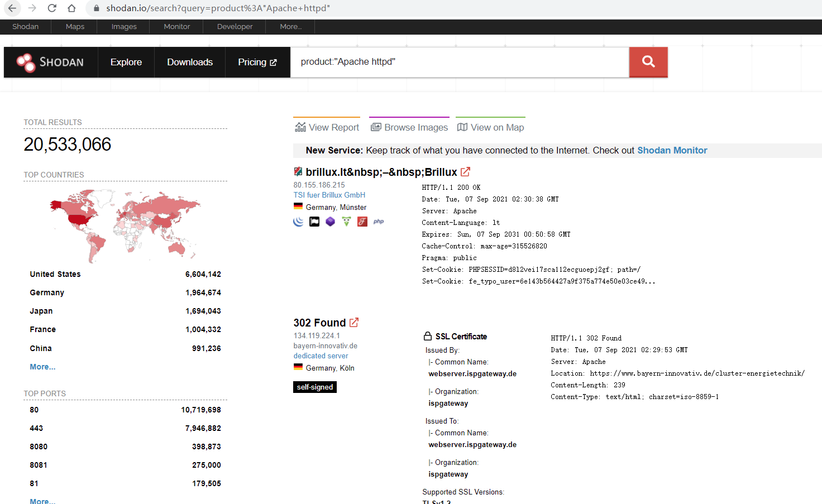Screen dimensions: 822x504
Task: Click the View Report chart icon
Action: [x=300, y=127]
